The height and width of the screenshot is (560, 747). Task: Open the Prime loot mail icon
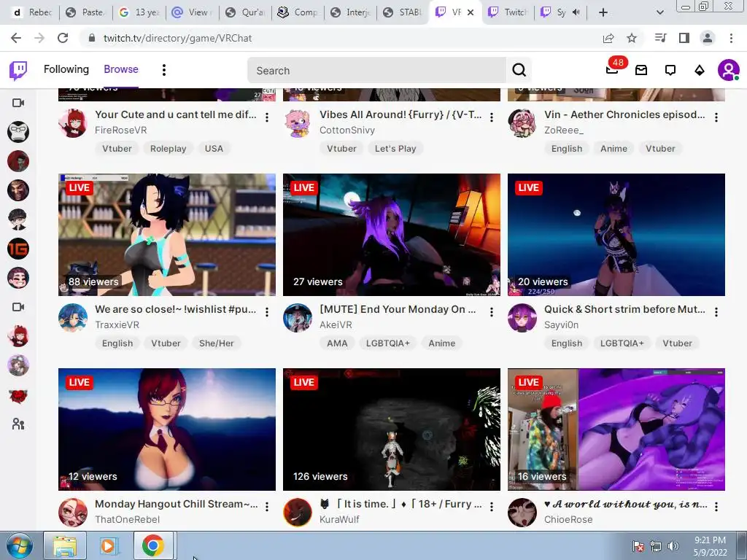pyautogui.click(x=641, y=71)
